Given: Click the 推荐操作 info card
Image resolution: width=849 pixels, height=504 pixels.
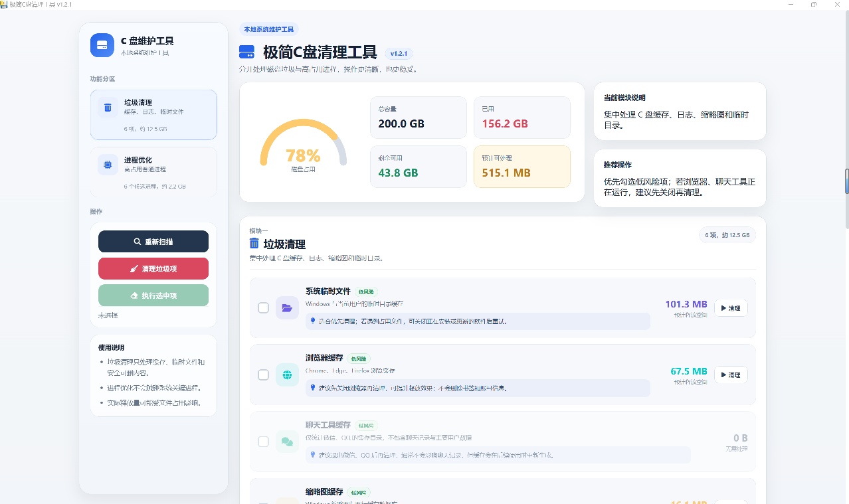Looking at the screenshot, I should [x=680, y=178].
